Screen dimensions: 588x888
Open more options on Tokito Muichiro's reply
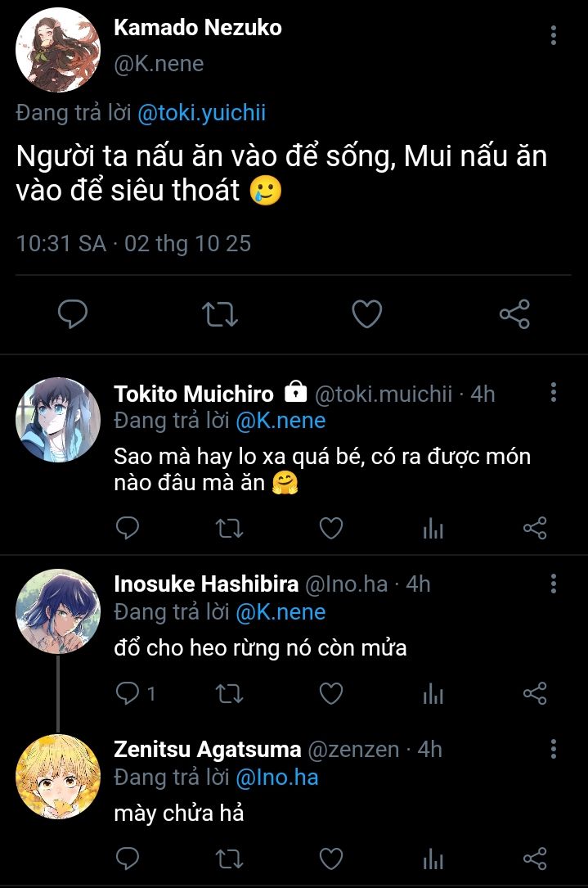click(554, 392)
